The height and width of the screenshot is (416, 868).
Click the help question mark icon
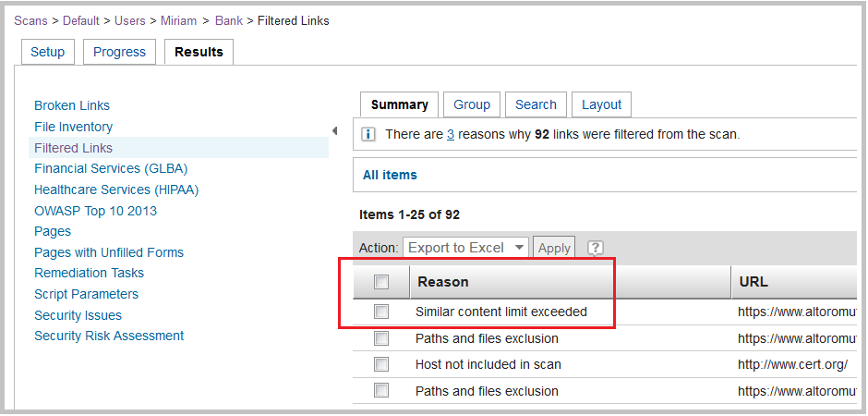click(596, 248)
